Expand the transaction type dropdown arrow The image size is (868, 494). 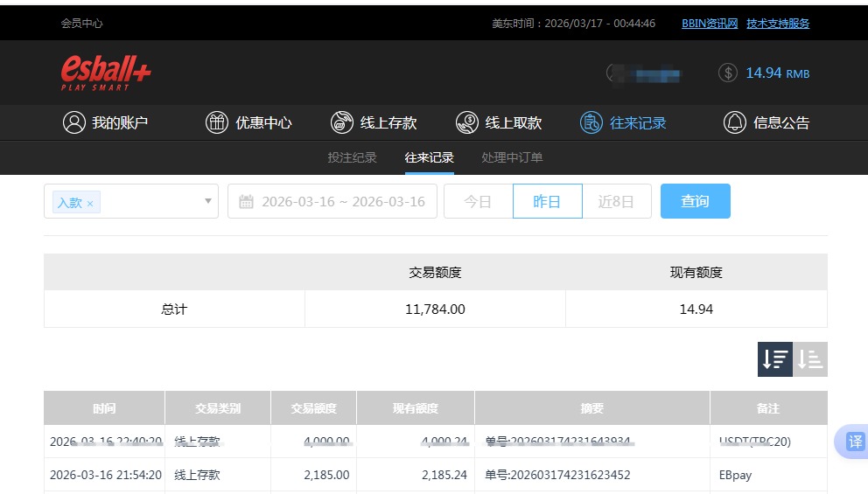[x=208, y=201]
